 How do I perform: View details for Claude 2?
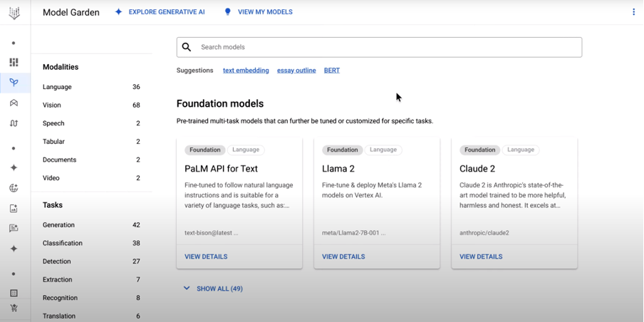click(481, 256)
